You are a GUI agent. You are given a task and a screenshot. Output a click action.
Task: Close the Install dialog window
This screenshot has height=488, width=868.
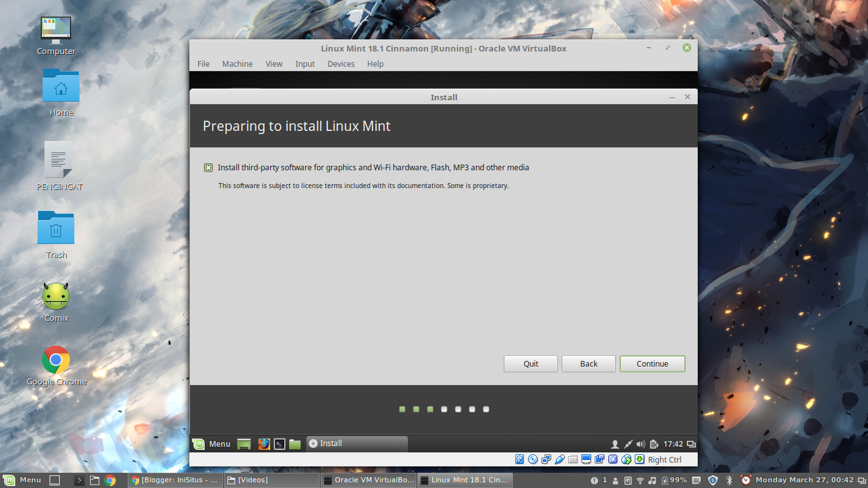(687, 97)
